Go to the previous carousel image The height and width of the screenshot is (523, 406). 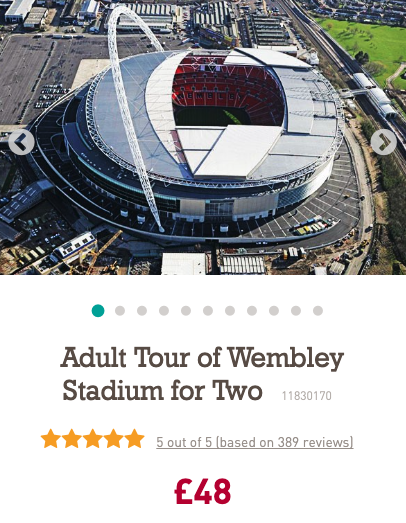pyautogui.click(x=21, y=142)
